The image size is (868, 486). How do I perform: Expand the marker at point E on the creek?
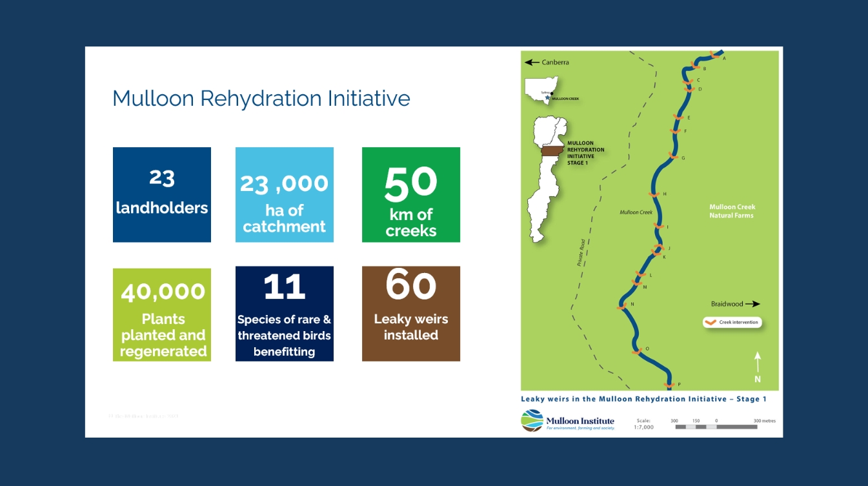point(678,117)
